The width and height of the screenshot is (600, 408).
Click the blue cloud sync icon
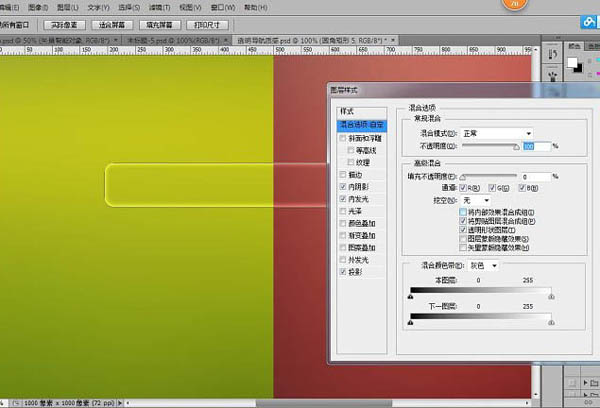tap(589, 21)
